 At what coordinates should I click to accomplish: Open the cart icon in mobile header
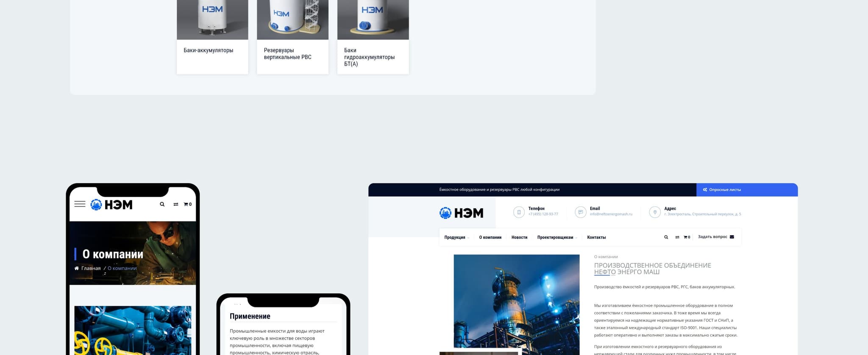tap(187, 204)
